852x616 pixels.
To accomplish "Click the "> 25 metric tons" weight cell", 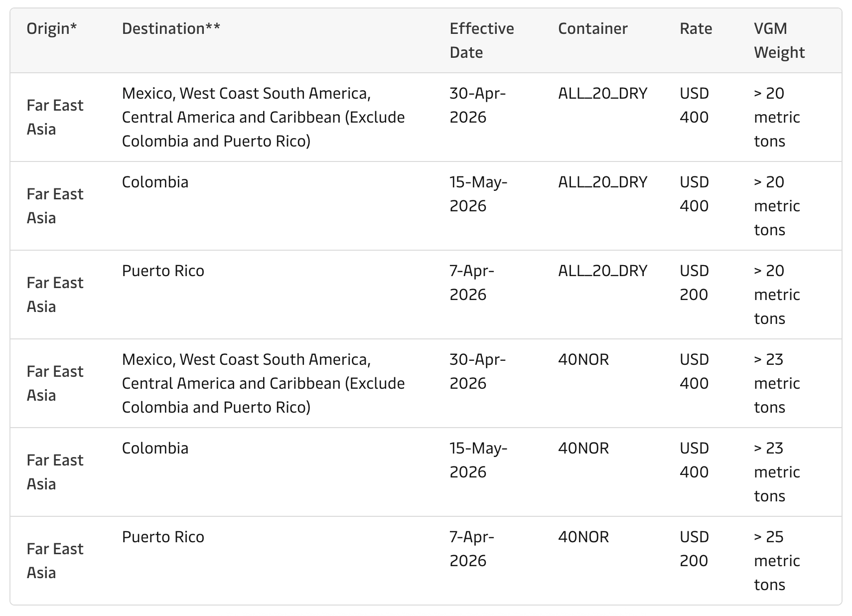I will pyautogui.click(x=776, y=561).
